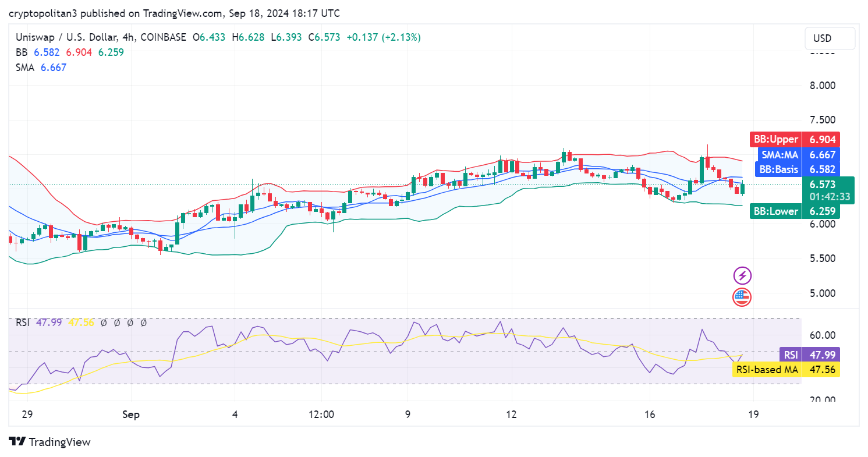Click the 60.00 RSI axis label

tap(823, 335)
